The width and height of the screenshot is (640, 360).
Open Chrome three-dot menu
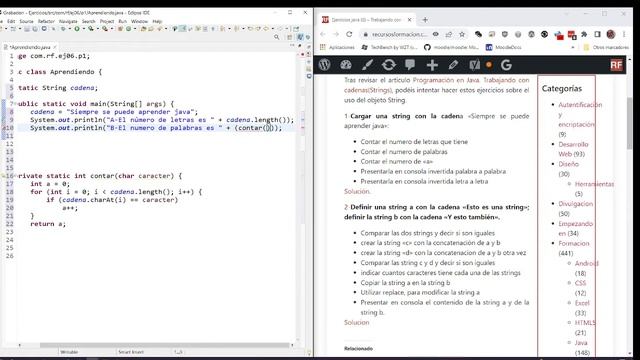click(624, 34)
